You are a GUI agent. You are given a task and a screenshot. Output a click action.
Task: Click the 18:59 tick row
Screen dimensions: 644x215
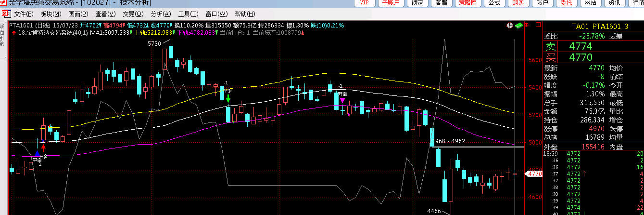[x=593, y=154]
